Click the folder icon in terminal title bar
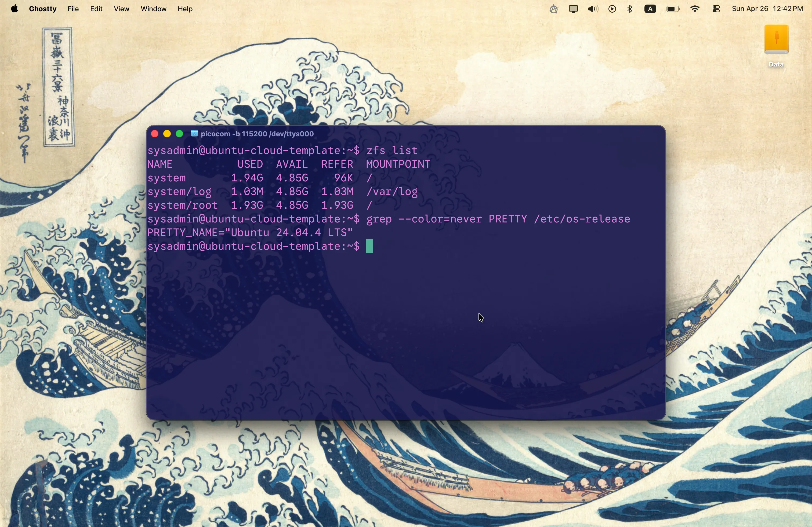This screenshot has height=527, width=812. 194,134
